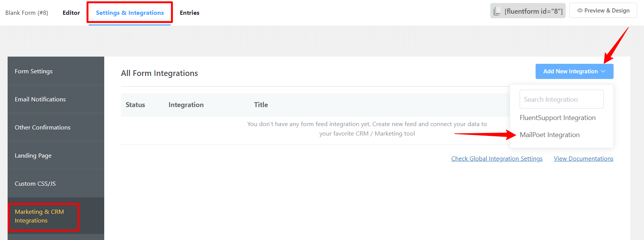The image size is (644, 240).
Task: Click the Add New Integration button
Action: point(574,71)
